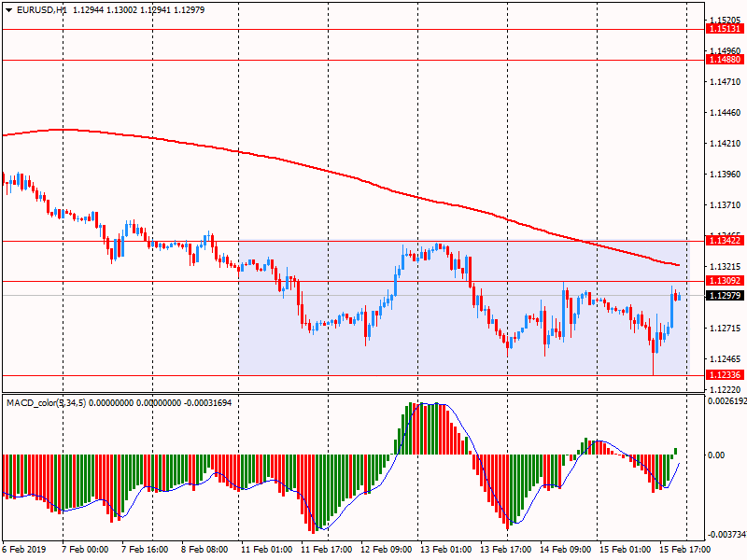Viewport: 747px width, 560px height.
Task: Select the 1.12336 red price label
Action: pos(726,375)
